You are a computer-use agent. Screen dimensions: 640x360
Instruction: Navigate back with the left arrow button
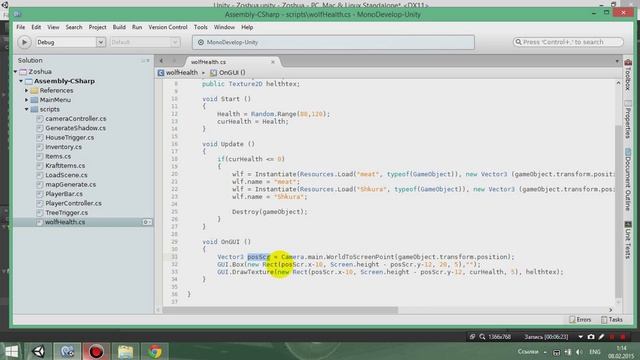161,61
